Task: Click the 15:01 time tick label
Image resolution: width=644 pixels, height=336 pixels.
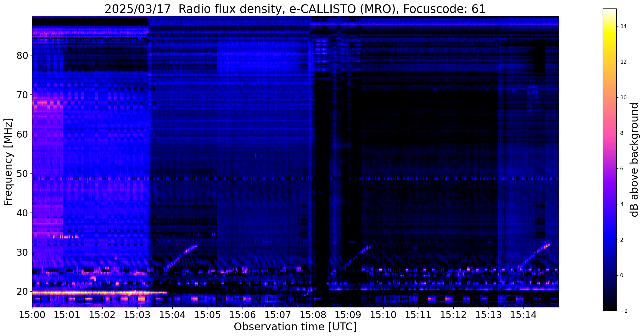Action: 67,315
